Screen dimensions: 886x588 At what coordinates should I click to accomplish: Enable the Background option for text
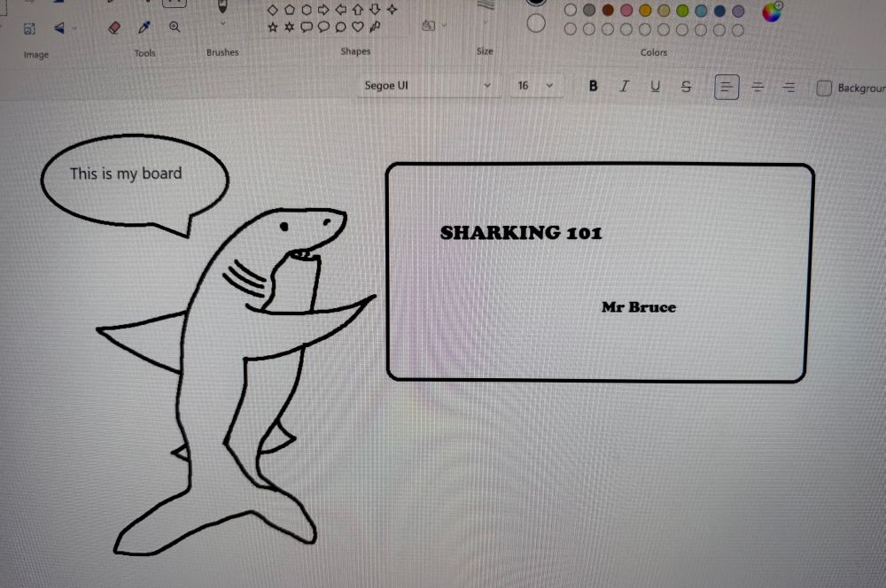pyautogui.click(x=826, y=88)
